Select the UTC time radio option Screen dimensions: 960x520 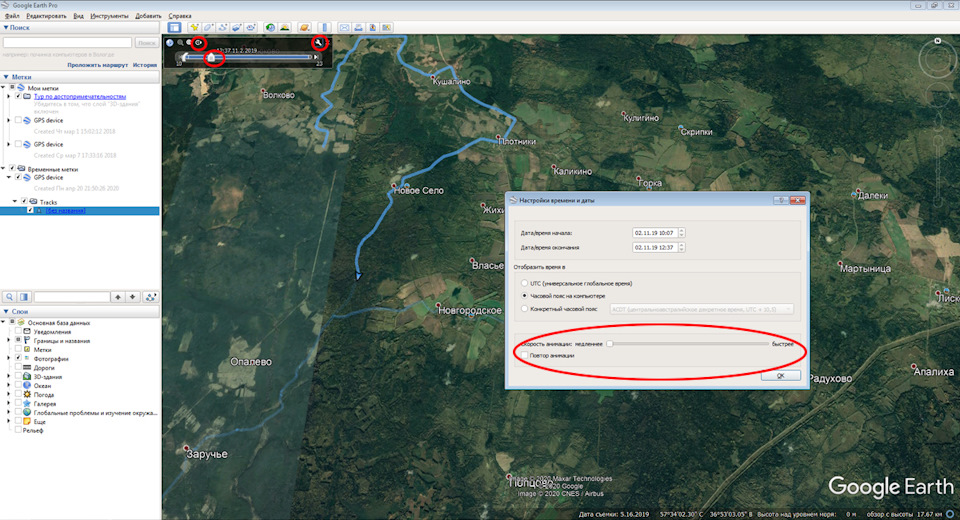(x=525, y=284)
